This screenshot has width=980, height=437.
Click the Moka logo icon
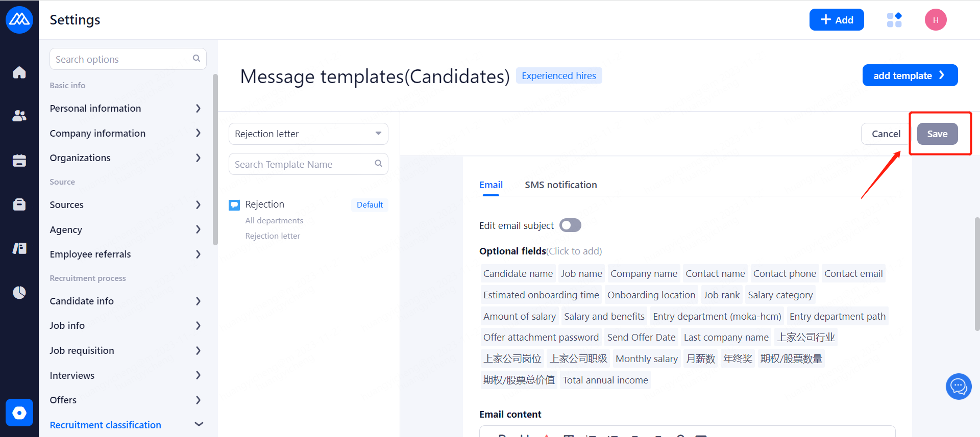(x=19, y=20)
